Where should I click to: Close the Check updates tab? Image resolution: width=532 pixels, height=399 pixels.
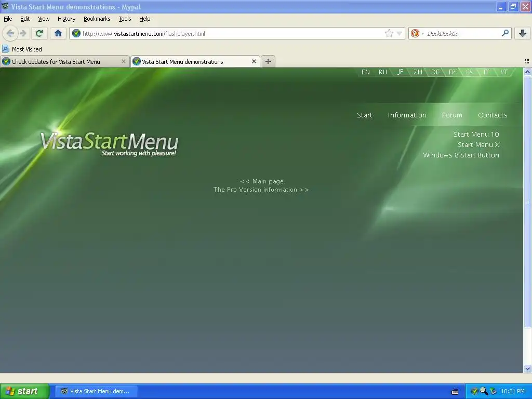124,61
